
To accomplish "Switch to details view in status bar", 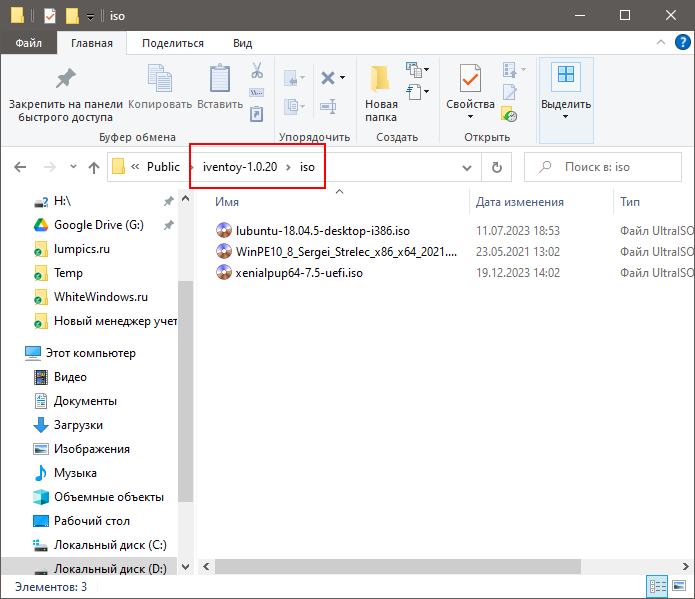I will (x=658, y=587).
